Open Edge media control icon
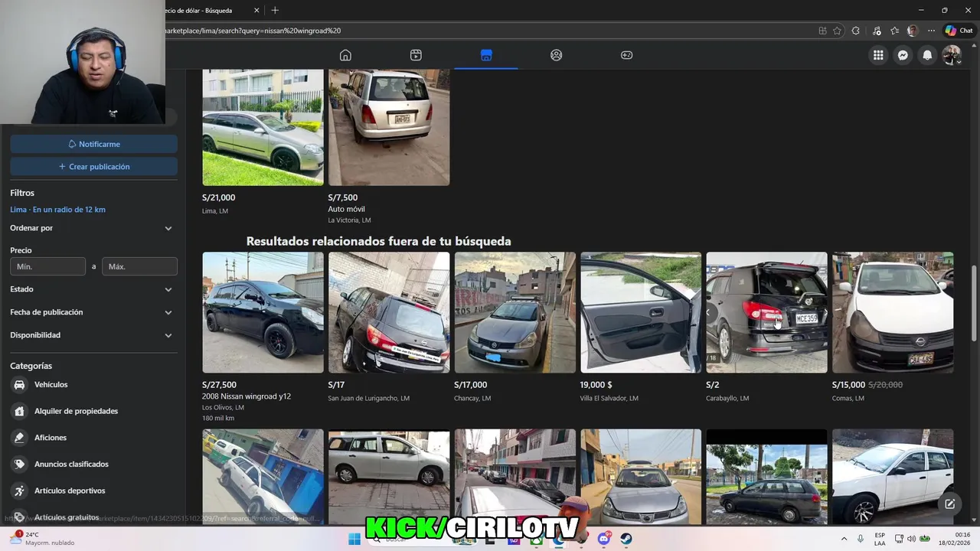Screen dimensions: 980x551 [x=875, y=31]
